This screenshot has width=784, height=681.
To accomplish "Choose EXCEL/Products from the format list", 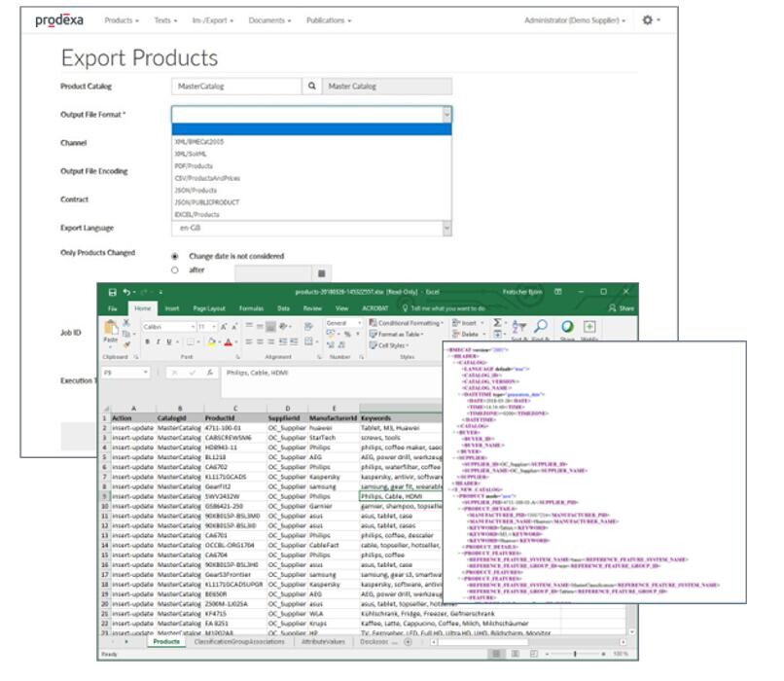I will 197,214.
